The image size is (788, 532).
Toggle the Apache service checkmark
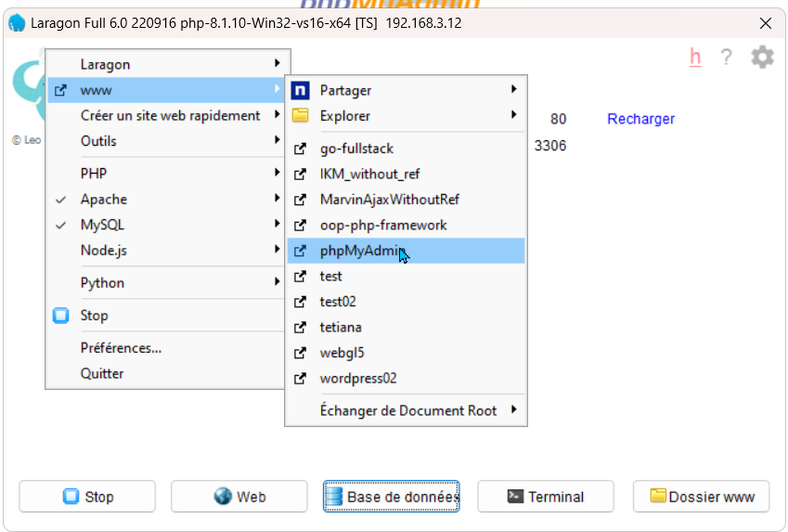(x=61, y=200)
